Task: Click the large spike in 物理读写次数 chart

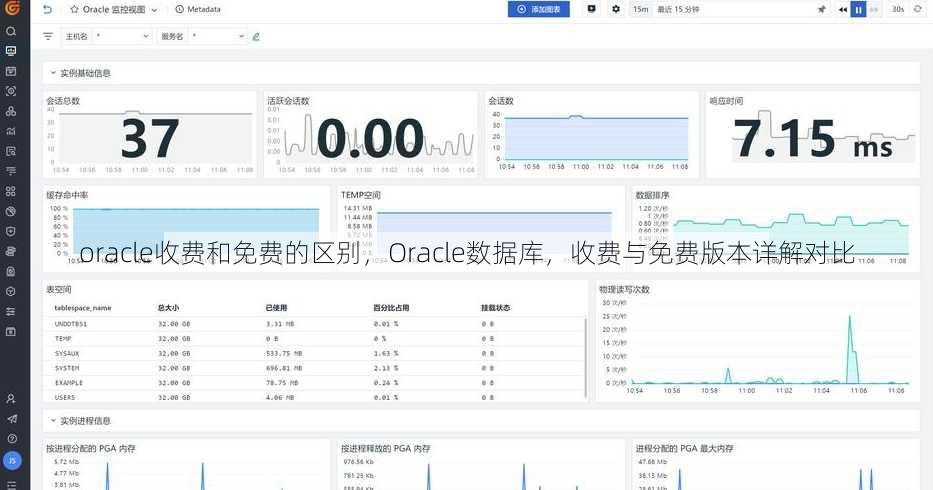Action: click(851, 348)
